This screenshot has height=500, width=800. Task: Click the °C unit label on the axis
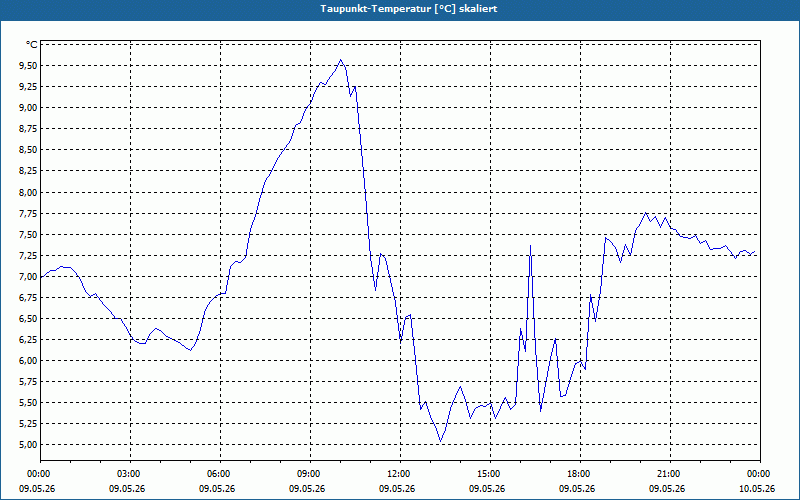(32, 45)
